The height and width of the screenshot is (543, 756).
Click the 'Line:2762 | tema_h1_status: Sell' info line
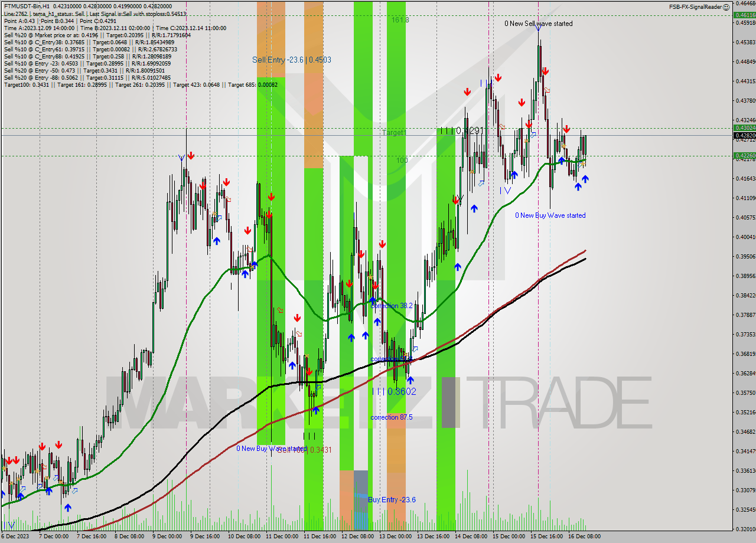coord(95,14)
